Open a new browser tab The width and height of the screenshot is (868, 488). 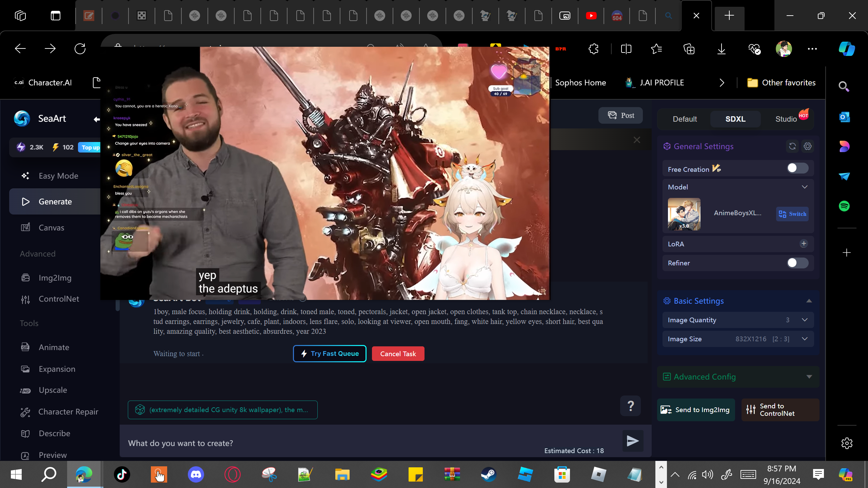(x=729, y=16)
